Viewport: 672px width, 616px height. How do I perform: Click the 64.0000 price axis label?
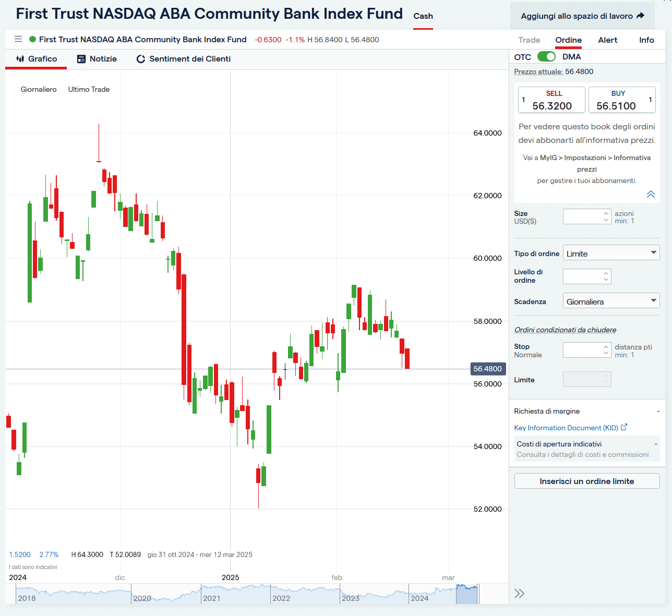point(487,133)
